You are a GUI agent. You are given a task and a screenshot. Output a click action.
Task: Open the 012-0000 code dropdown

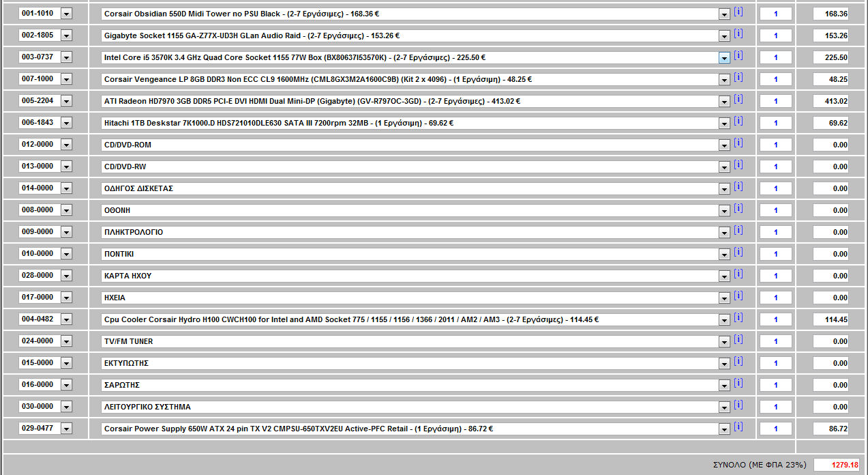(66, 145)
